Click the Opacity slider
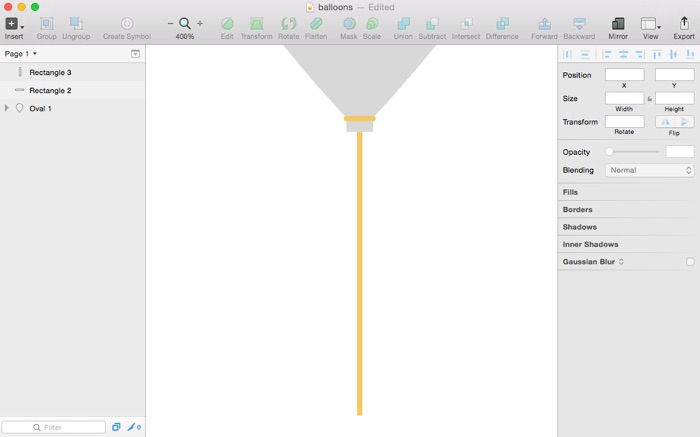The height and width of the screenshot is (437, 700). (x=632, y=152)
